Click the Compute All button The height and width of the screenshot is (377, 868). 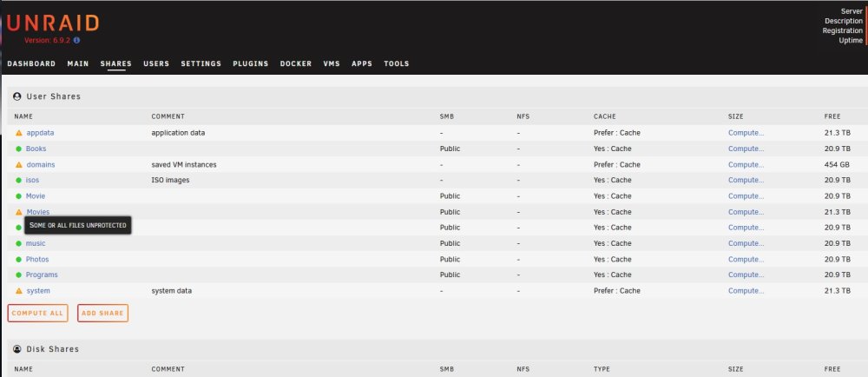coord(37,314)
